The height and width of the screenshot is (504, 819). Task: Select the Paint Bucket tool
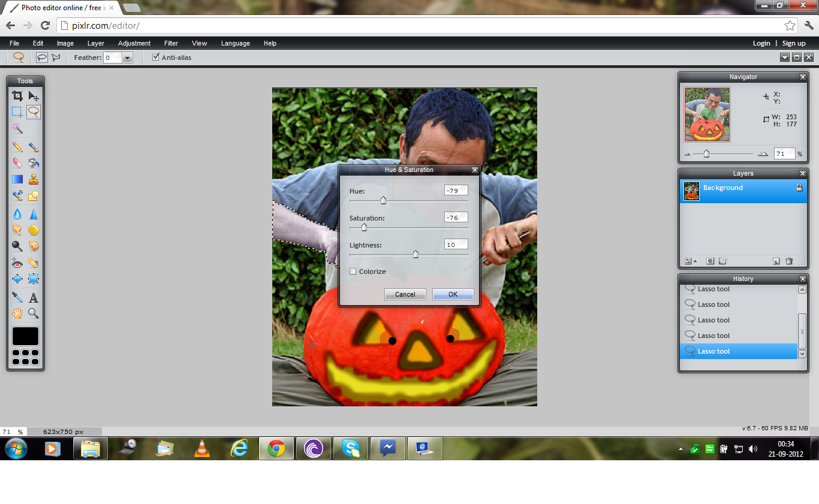tap(34, 163)
